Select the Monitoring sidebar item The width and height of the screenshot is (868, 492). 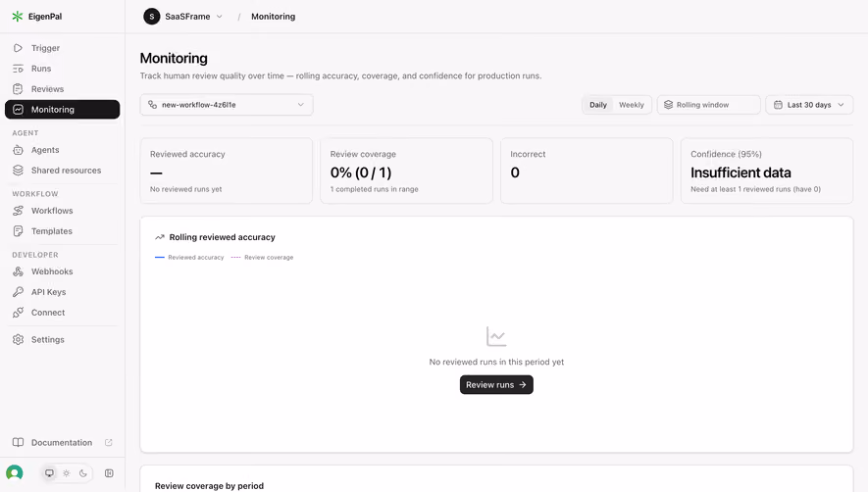[x=62, y=110]
